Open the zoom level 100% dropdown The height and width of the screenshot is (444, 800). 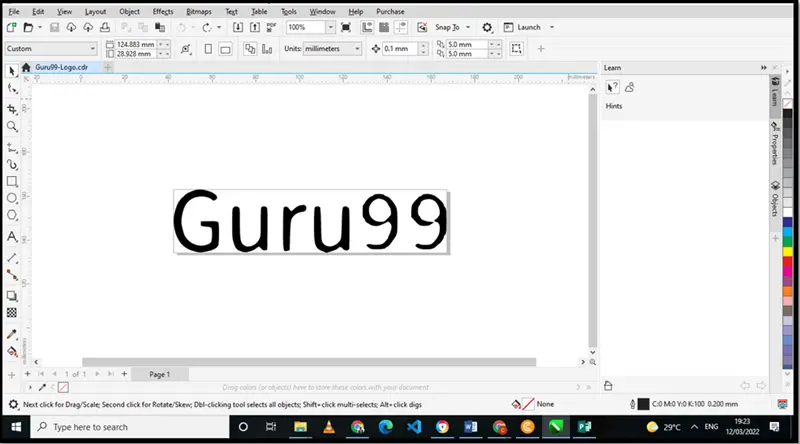(331, 28)
